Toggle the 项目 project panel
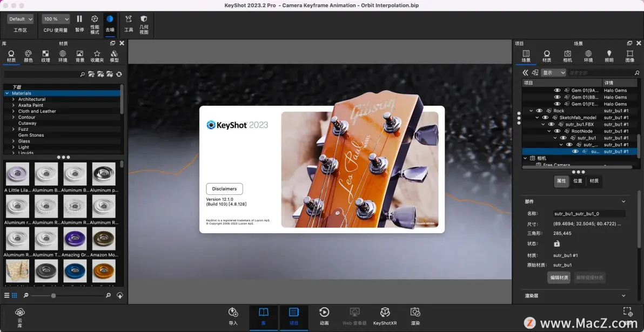Image resolution: width=644 pixels, height=332 pixels. (294, 316)
